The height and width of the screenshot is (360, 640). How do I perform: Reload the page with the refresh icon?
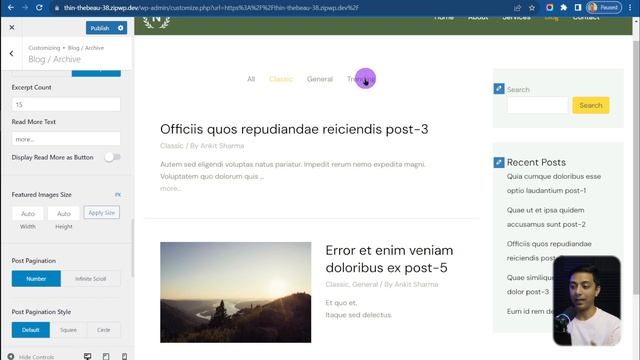click(39, 7)
